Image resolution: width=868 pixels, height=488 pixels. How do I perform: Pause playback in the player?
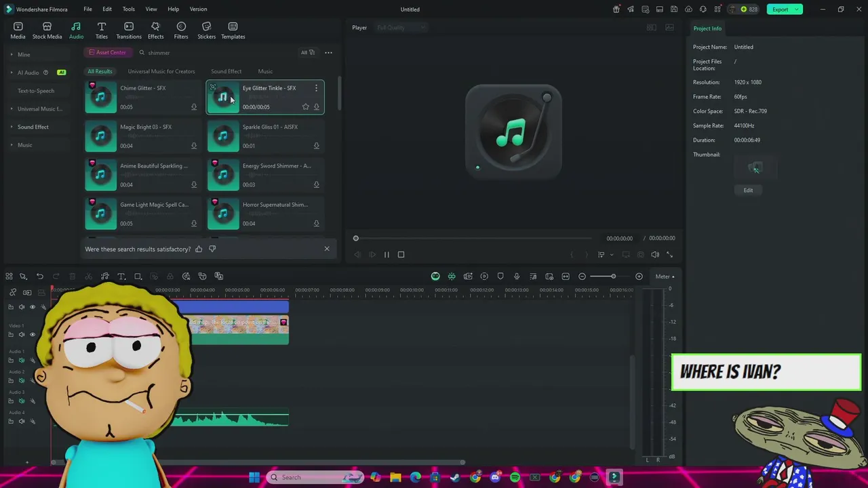point(387,255)
